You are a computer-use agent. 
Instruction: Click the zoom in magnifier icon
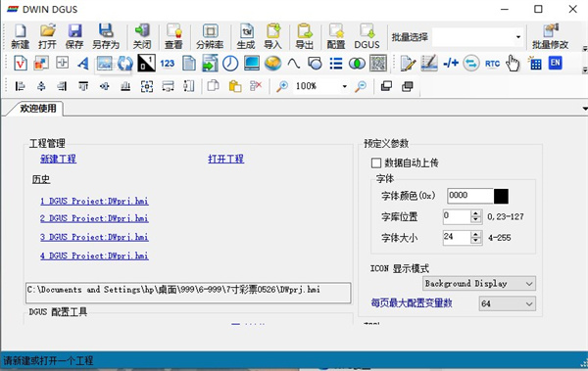pos(282,86)
